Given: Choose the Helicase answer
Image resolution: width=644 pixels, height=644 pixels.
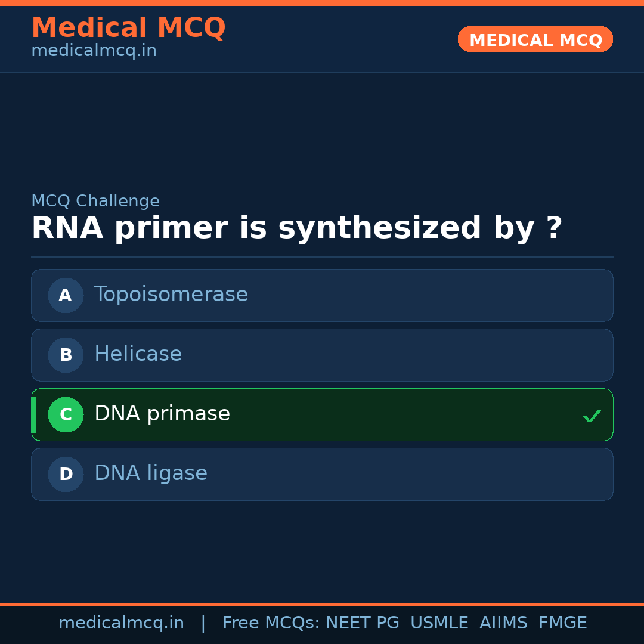Looking at the screenshot, I should [138, 354].
